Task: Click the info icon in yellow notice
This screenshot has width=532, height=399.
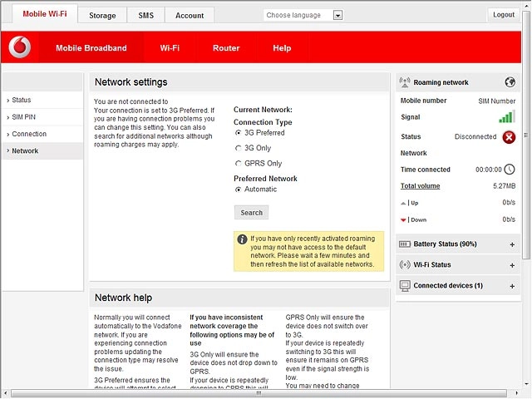Action: point(242,239)
